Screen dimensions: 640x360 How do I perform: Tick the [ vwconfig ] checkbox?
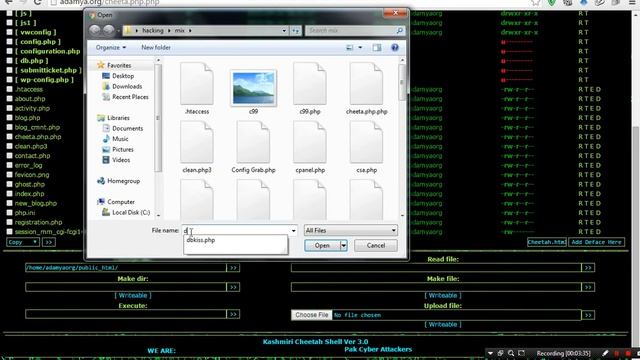[9, 32]
